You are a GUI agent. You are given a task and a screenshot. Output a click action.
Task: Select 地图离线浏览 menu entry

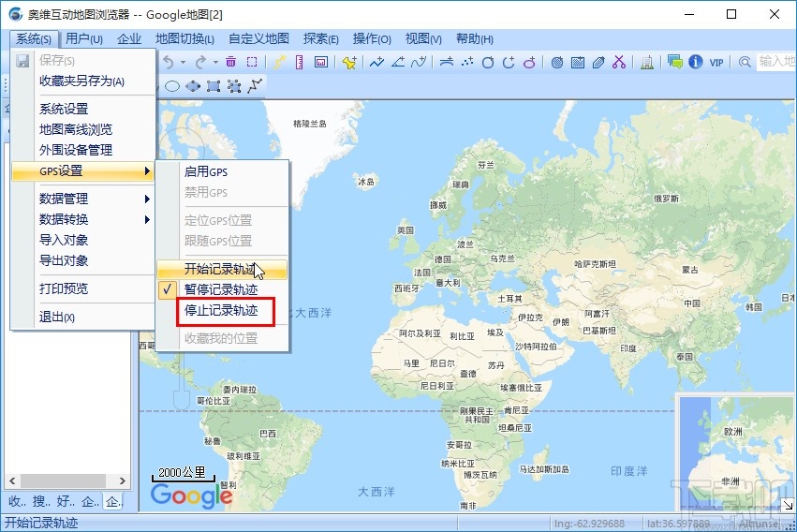82,129
